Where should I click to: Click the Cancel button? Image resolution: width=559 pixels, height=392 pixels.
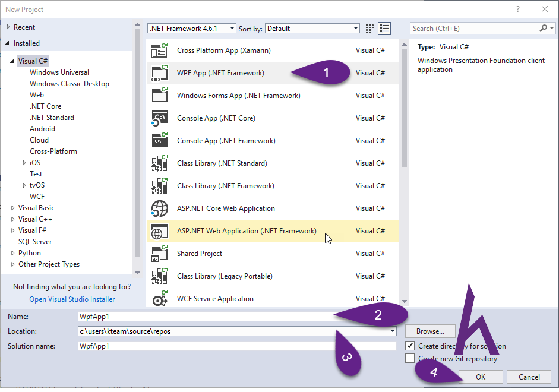pos(529,377)
